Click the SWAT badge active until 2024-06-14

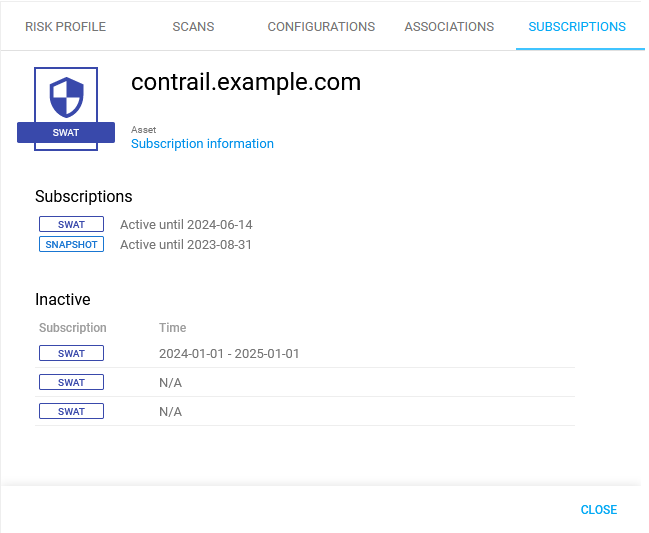click(x=71, y=225)
